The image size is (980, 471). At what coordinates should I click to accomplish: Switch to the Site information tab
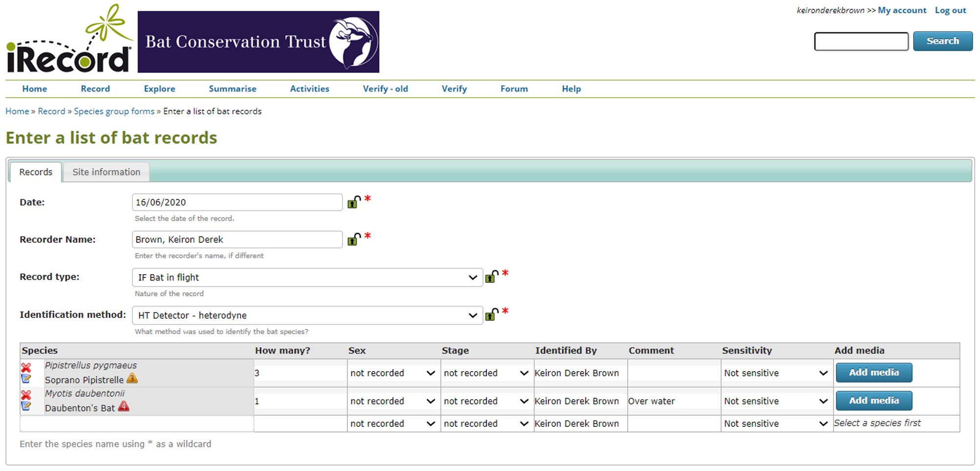tap(106, 172)
